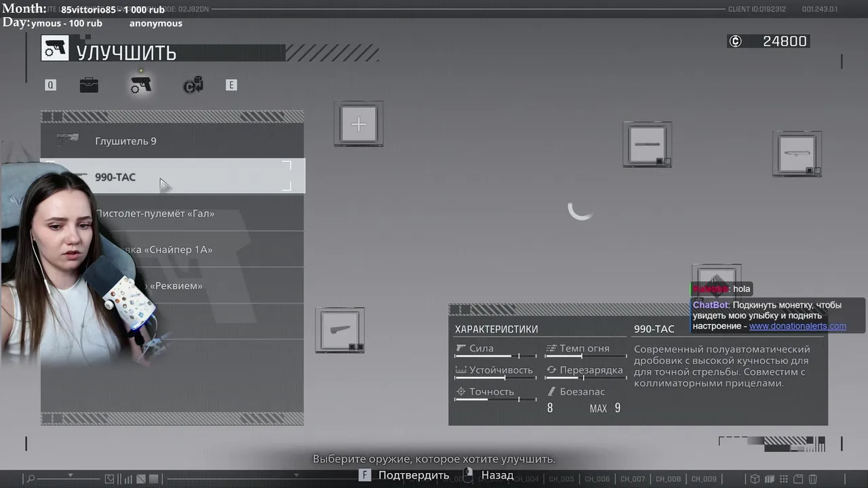Screen dimensions: 868x488
Task: Open the barrel attachment slot
Action: [648, 144]
